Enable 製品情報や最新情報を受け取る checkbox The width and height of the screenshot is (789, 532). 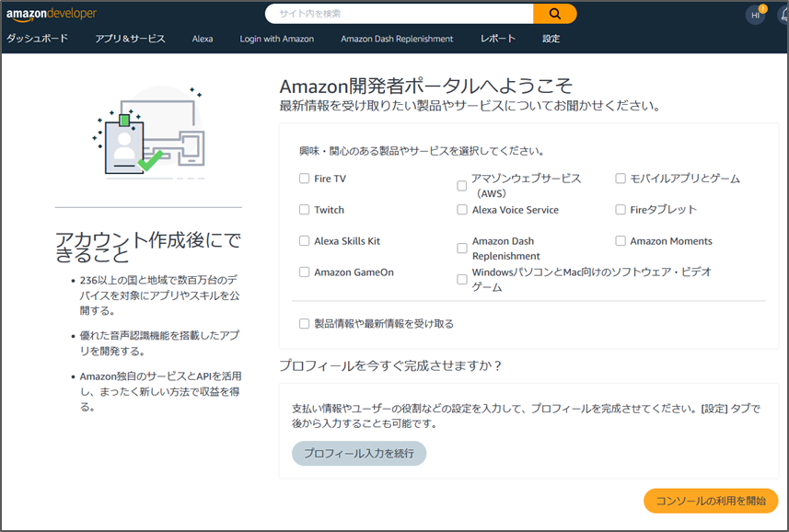pos(304,324)
